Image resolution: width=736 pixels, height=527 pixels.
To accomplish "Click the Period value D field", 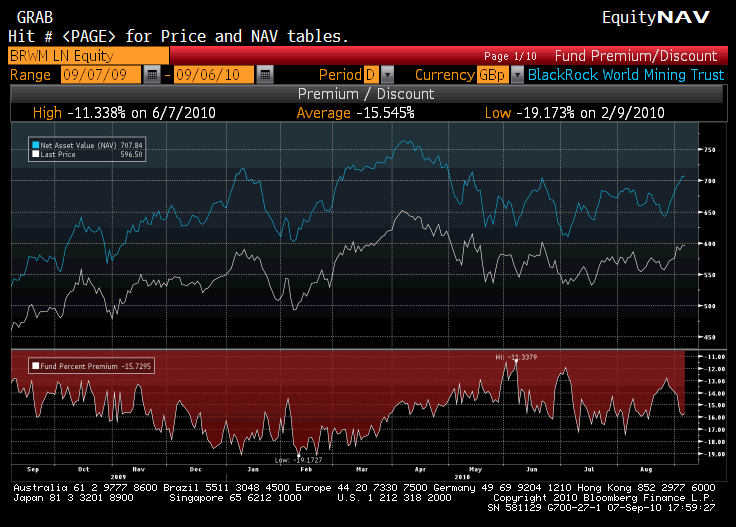I will pos(371,75).
